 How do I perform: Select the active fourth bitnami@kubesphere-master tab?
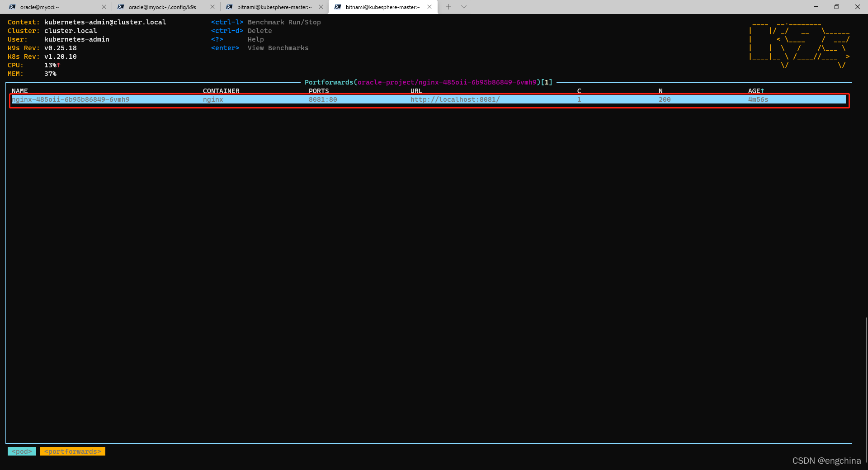[382, 7]
